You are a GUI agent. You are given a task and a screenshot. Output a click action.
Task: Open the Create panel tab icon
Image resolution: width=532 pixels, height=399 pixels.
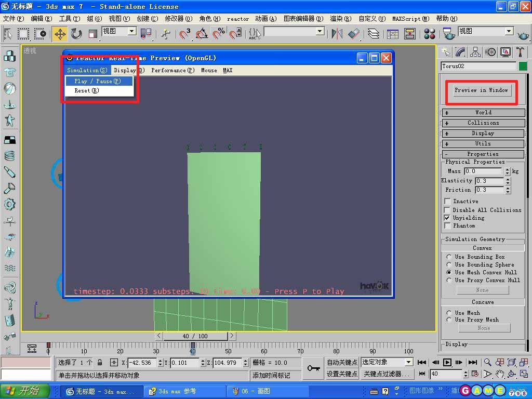446,52
